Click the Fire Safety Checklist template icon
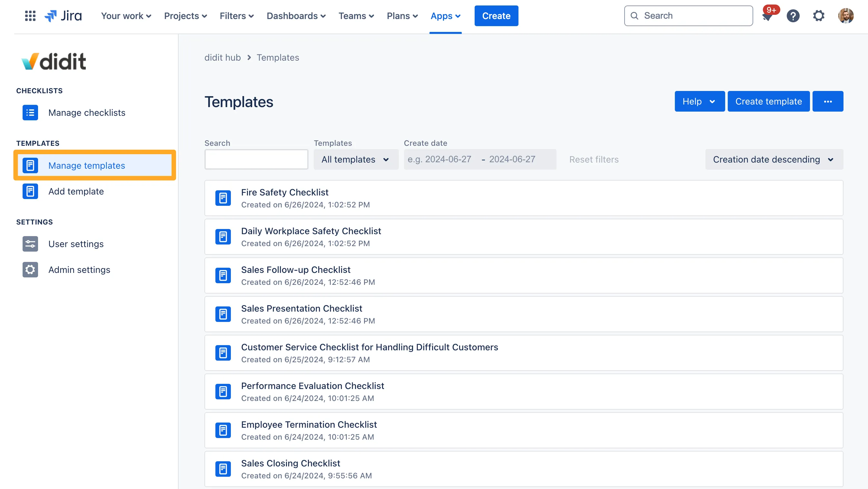The height and width of the screenshot is (489, 868). (x=223, y=198)
